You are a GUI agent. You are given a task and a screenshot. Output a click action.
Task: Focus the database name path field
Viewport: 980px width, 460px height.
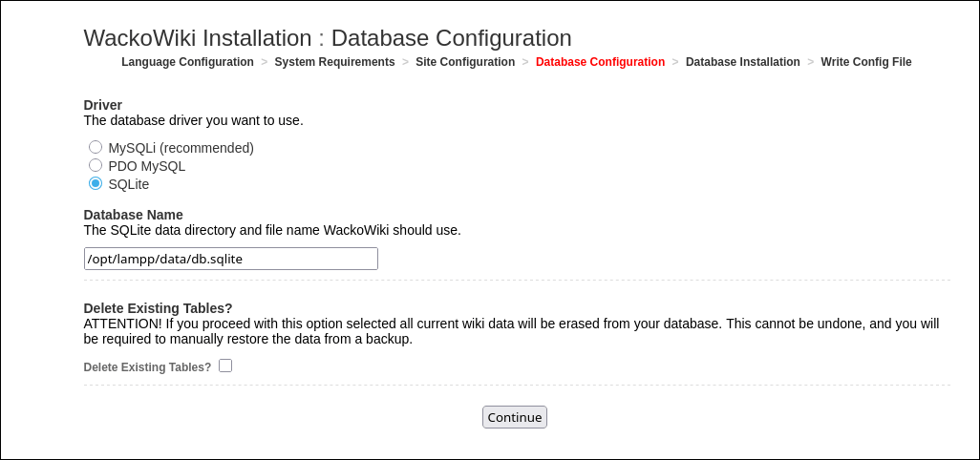tap(230, 259)
